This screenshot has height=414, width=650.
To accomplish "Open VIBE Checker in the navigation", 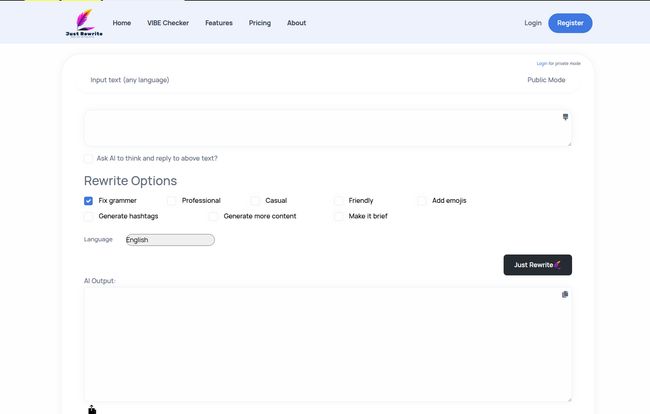I will click(x=168, y=23).
